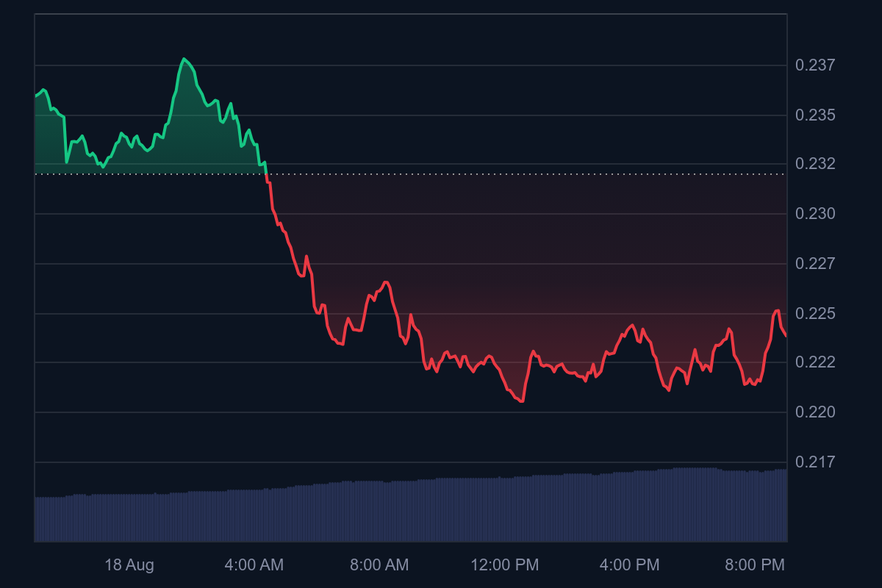This screenshot has width=882, height=588.
Task: Click the 8:00 AM time label
Action: click(x=379, y=565)
